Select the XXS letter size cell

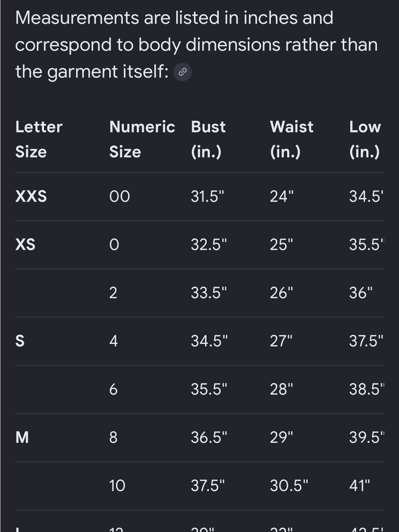(31, 196)
